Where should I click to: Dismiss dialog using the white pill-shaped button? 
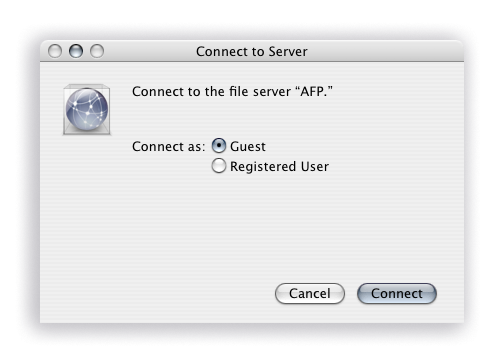click(x=310, y=293)
